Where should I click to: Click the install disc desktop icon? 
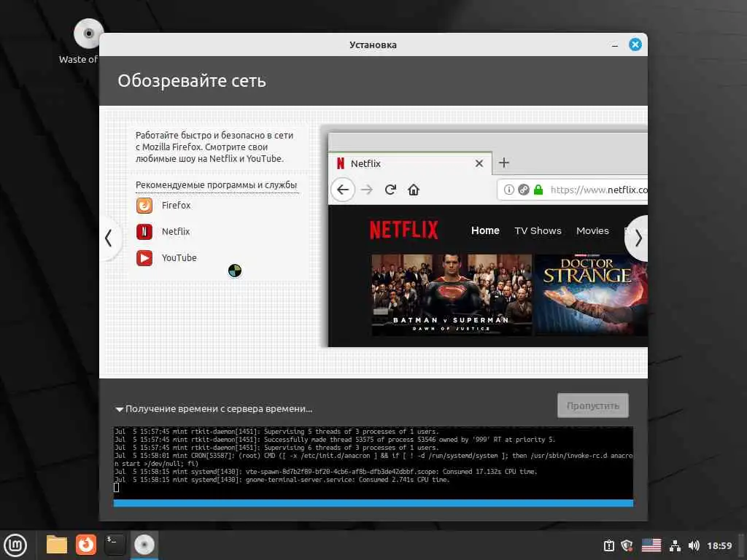coord(88,34)
